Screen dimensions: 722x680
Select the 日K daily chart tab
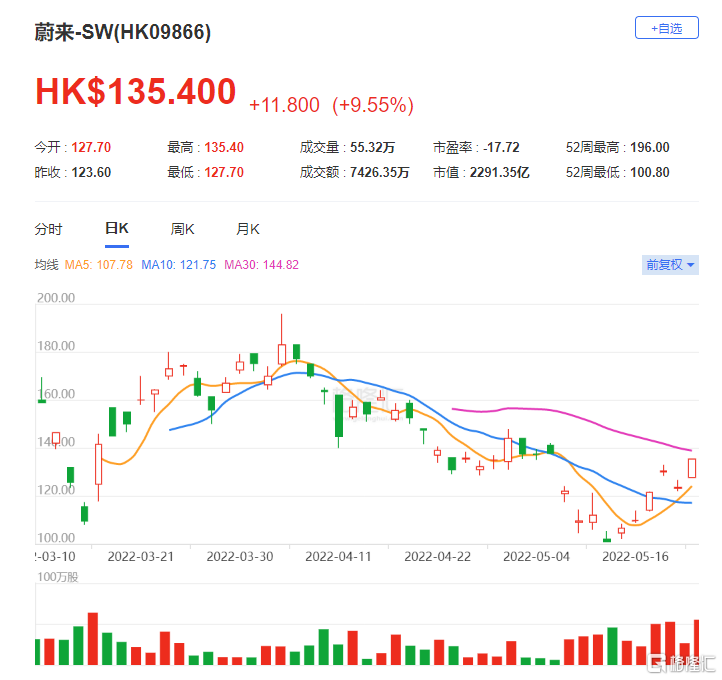(x=117, y=229)
